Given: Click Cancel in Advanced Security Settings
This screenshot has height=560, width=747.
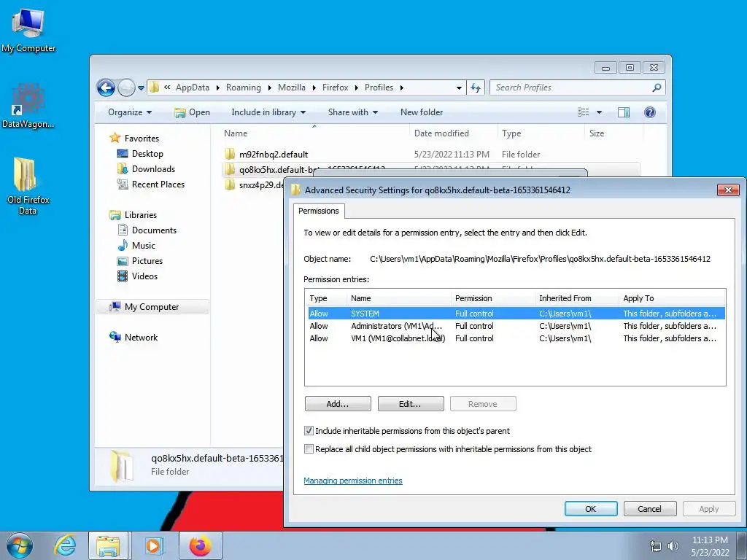Looking at the screenshot, I should 650,508.
